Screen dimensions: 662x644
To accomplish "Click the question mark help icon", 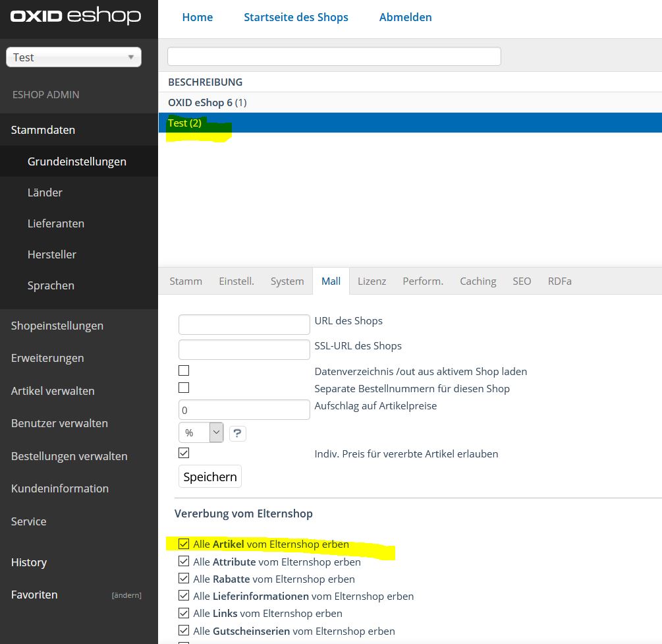I will (x=237, y=433).
